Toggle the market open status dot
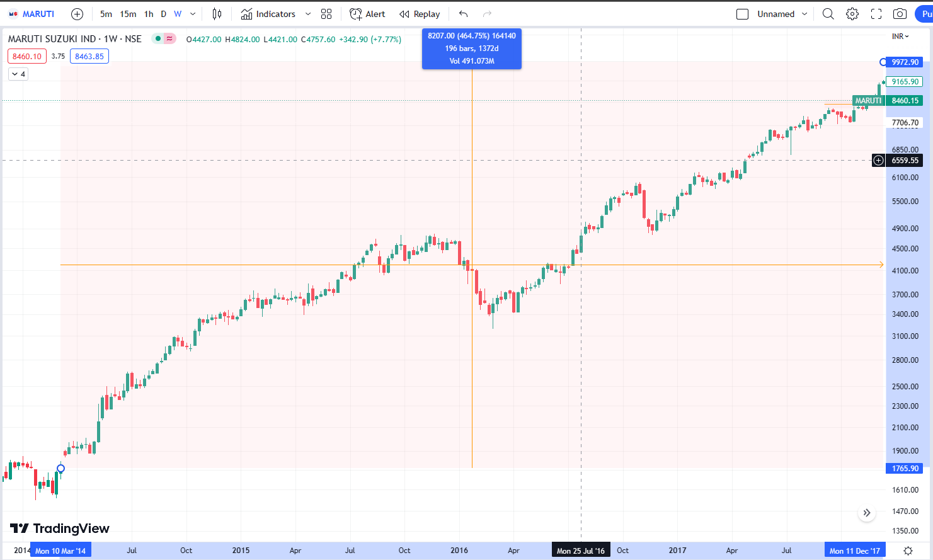This screenshot has height=560, width=933. (x=158, y=39)
